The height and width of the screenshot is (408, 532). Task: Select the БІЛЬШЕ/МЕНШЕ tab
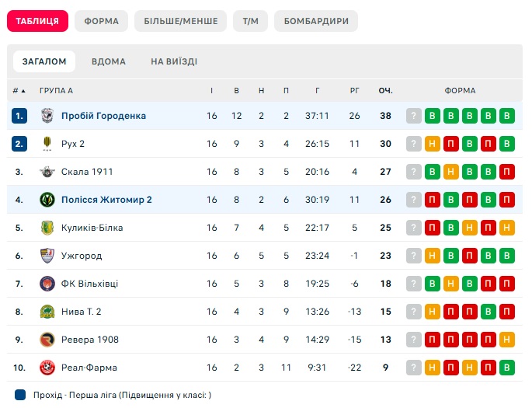[181, 21]
